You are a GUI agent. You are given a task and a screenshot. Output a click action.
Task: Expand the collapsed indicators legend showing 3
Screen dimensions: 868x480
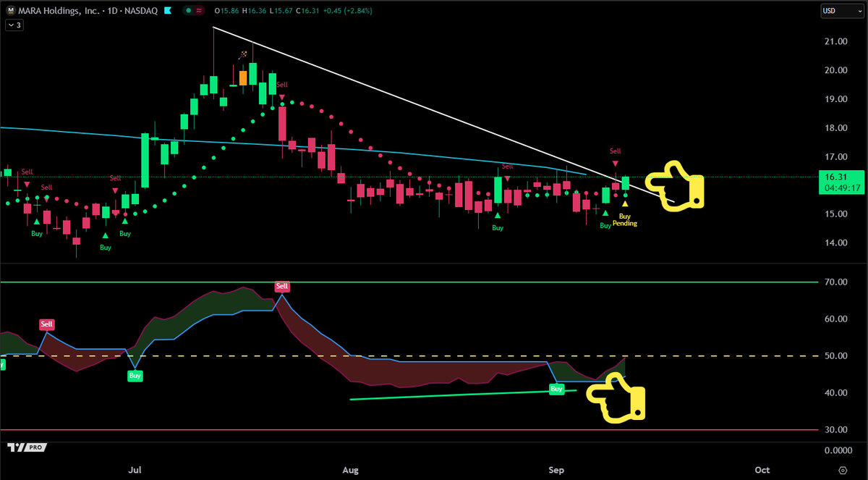[14, 25]
